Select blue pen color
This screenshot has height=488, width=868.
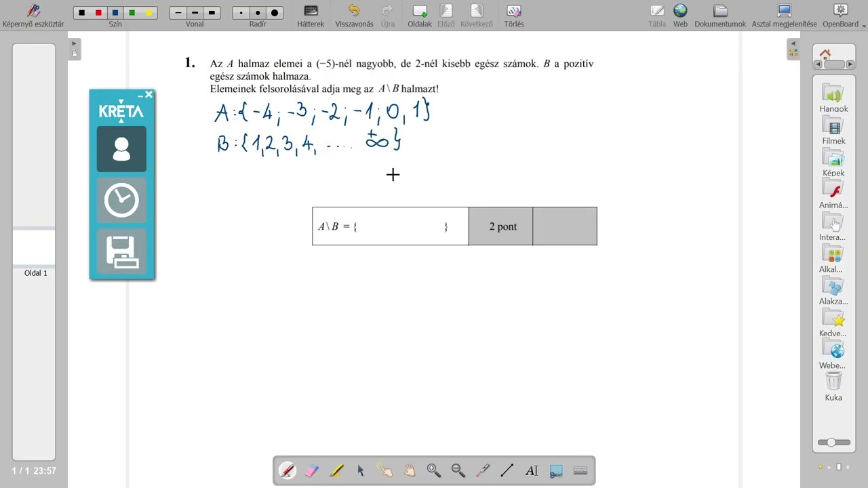[115, 13]
